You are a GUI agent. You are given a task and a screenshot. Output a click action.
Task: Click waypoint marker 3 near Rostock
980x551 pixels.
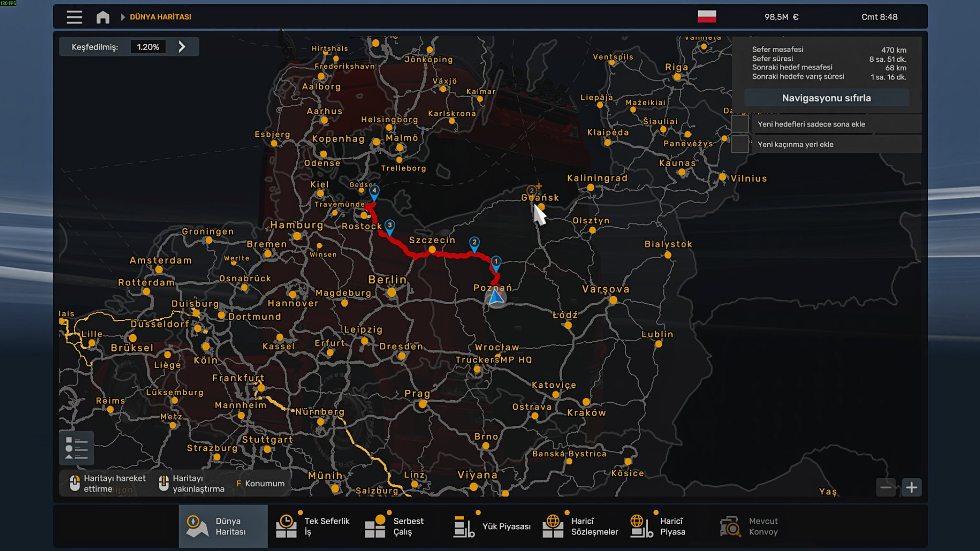(x=390, y=225)
